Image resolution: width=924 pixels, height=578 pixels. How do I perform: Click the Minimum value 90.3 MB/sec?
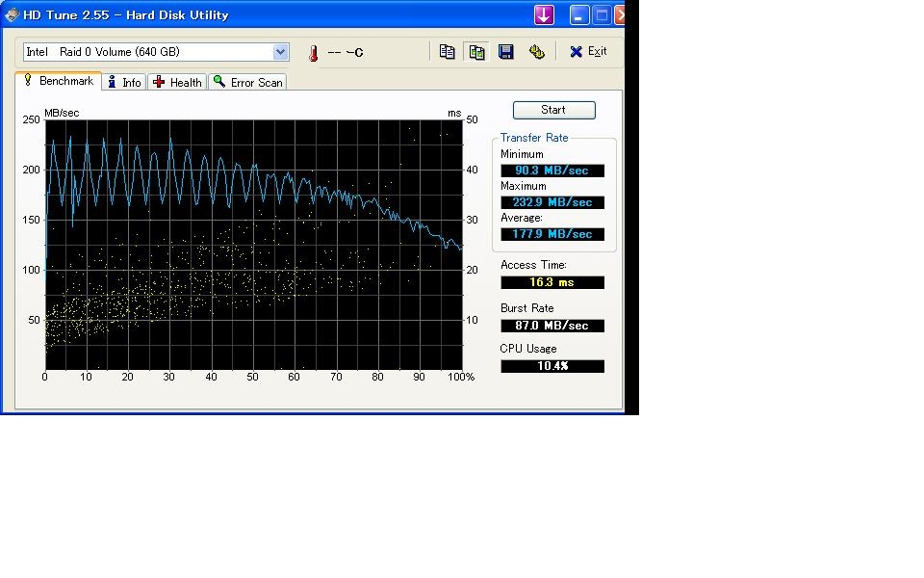coord(552,171)
